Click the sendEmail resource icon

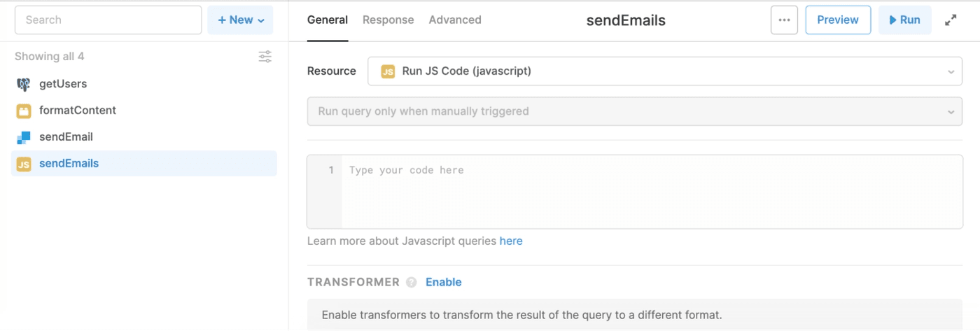tap(24, 137)
